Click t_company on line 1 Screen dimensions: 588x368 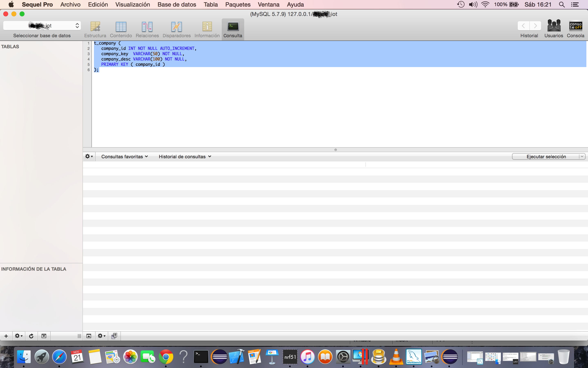point(105,43)
